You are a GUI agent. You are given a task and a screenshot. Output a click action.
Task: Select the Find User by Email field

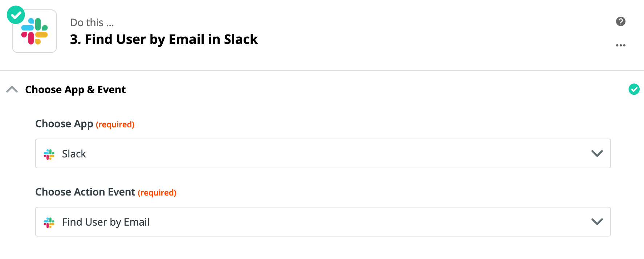[x=323, y=222]
